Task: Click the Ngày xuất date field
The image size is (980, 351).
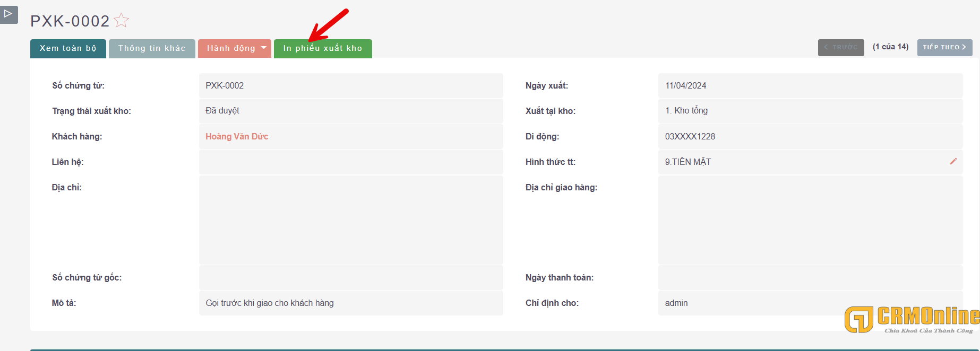Action: pyautogui.click(x=810, y=86)
